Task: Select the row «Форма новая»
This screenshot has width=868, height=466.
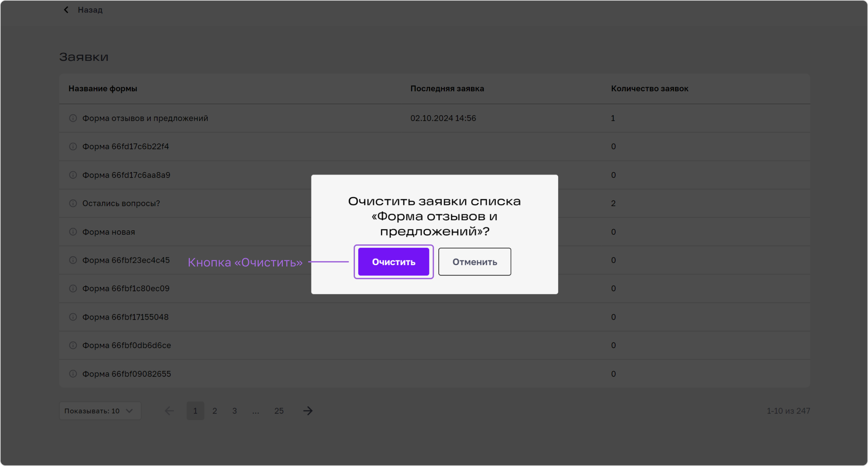Action: tap(435, 232)
